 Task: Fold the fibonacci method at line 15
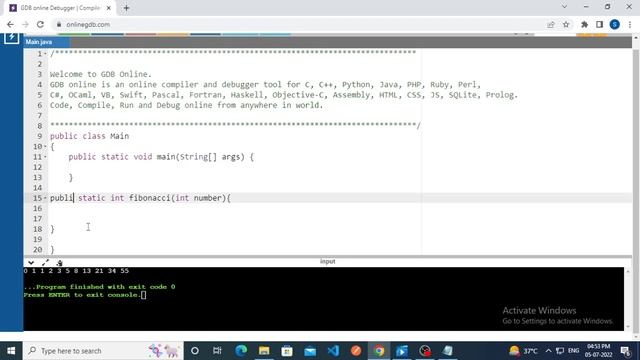[45, 198]
